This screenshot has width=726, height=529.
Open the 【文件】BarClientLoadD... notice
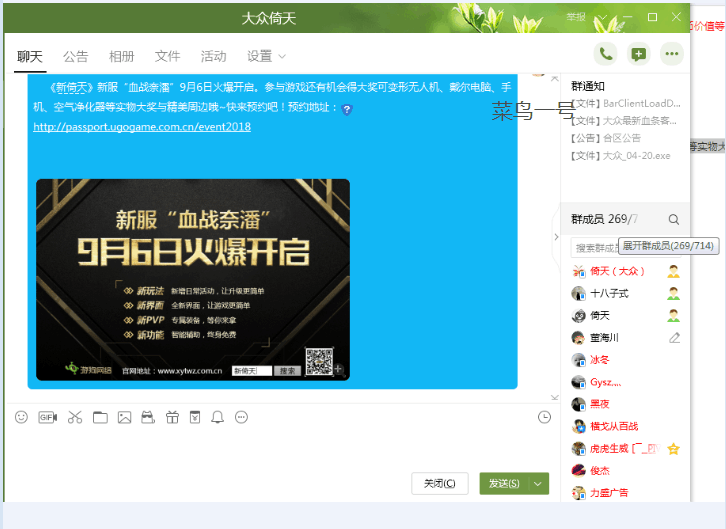tap(626, 104)
